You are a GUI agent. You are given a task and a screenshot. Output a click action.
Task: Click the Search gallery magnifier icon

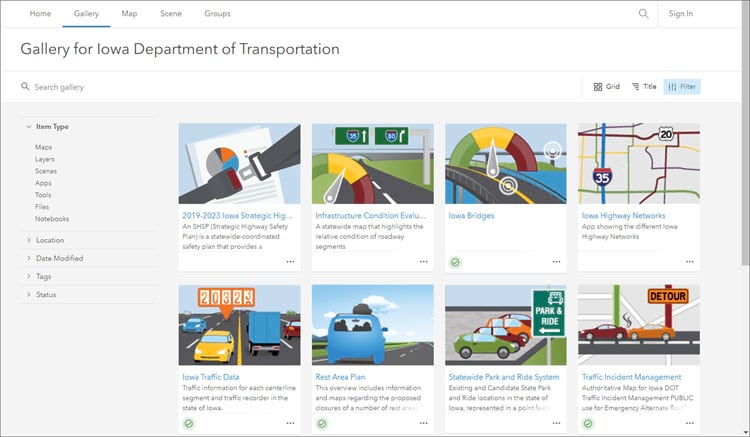(25, 87)
